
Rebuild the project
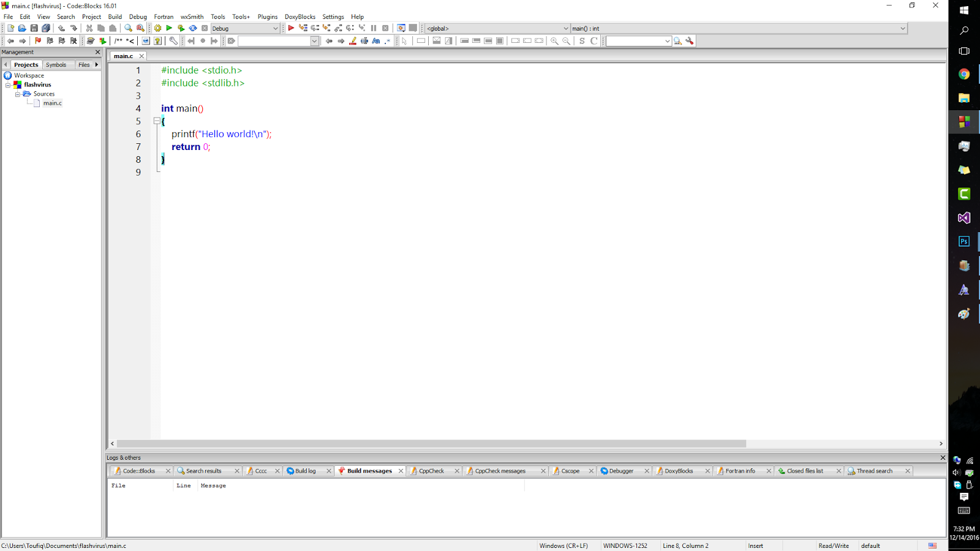click(193, 28)
